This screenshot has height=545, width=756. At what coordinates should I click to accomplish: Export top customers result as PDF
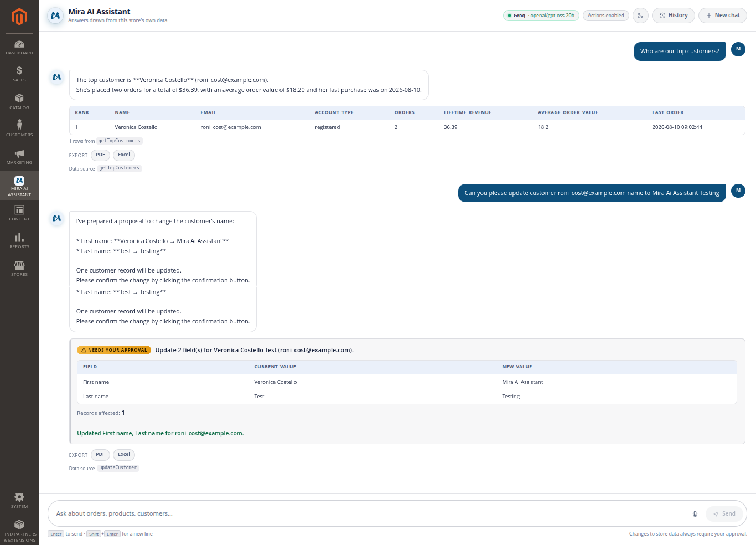coord(100,155)
